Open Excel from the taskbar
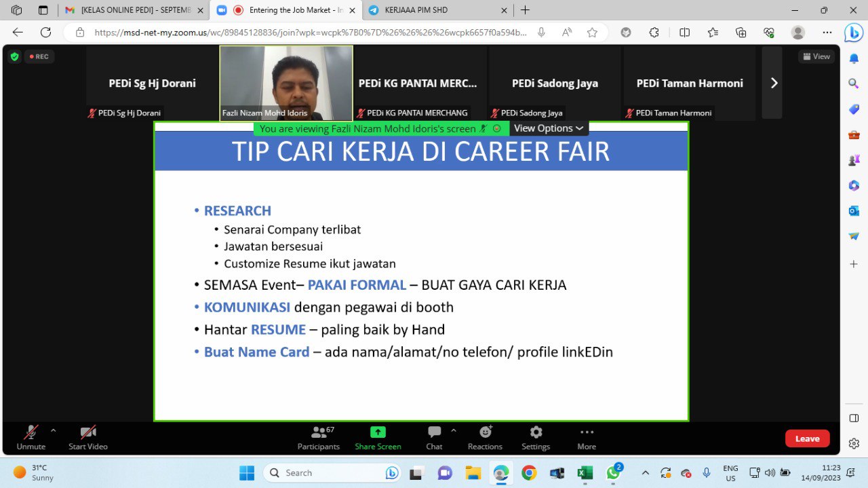Viewport: 868px width, 488px height. pos(585,472)
